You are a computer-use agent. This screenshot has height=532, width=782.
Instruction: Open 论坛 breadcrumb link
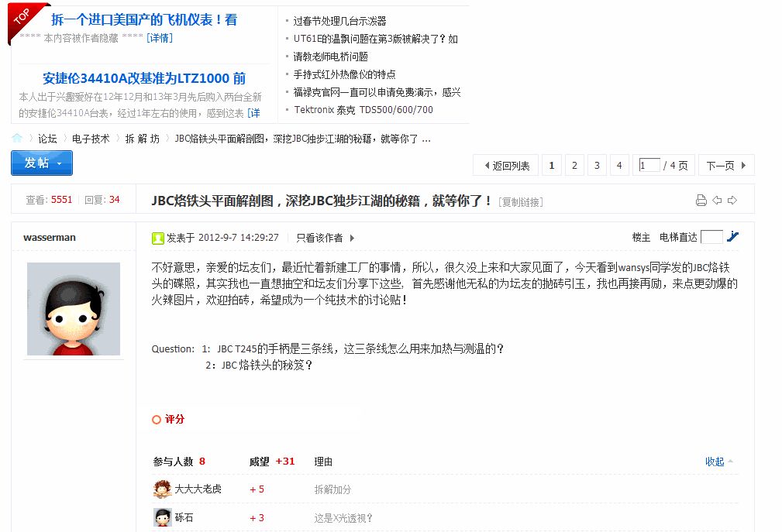47,139
